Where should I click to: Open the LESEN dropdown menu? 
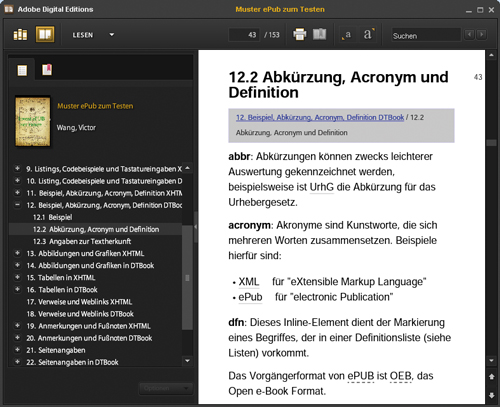click(93, 35)
